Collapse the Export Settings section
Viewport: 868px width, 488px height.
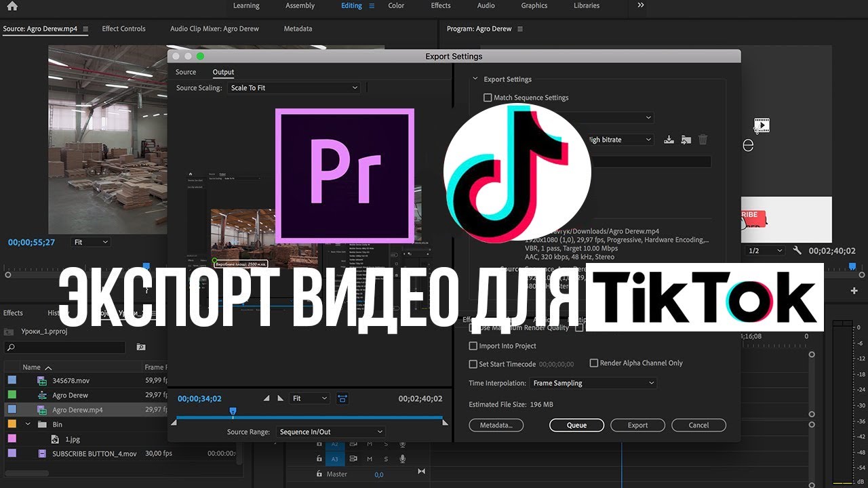click(475, 79)
